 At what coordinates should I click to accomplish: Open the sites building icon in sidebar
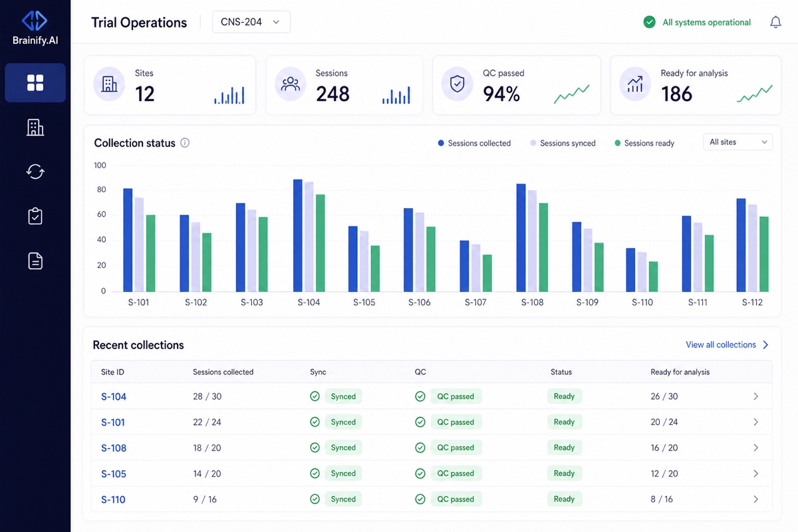[35, 128]
